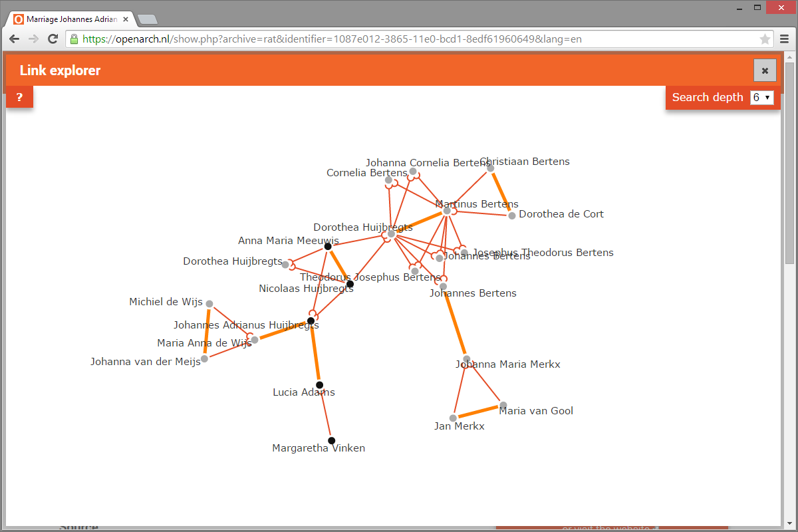The width and height of the screenshot is (798, 532).
Task: Click the Christiaan Bertens name label
Action: [525, 162]
